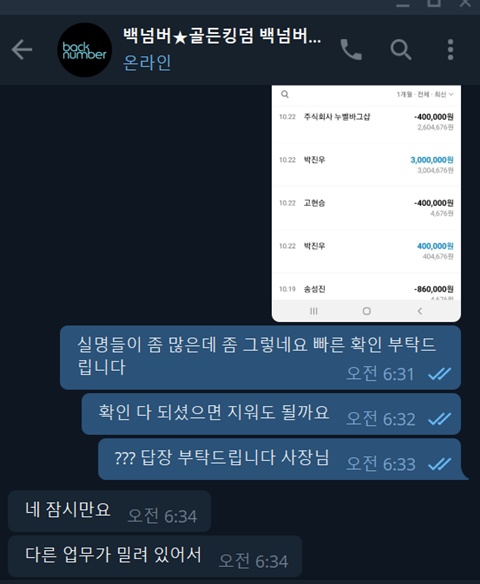Go back using the left arrow icon
The height and width of the screenshot is (584, 480).
click(22, 50)
